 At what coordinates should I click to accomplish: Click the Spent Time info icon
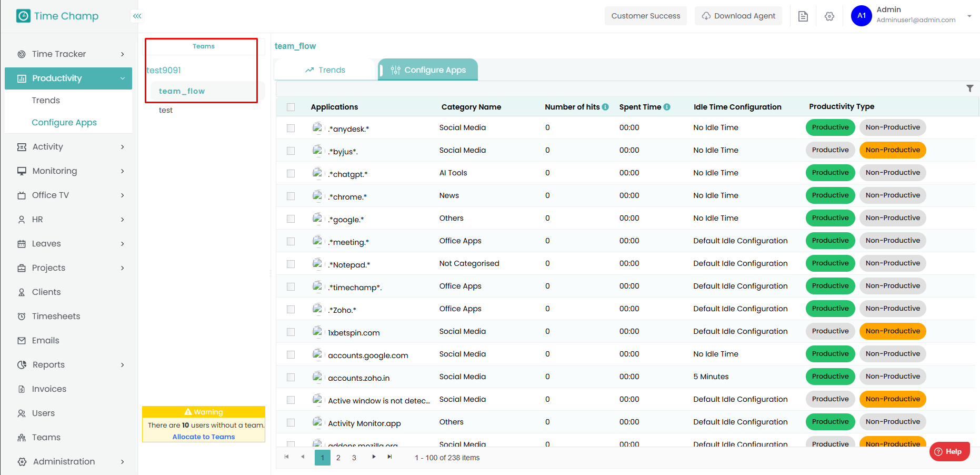tap(667, 107)
